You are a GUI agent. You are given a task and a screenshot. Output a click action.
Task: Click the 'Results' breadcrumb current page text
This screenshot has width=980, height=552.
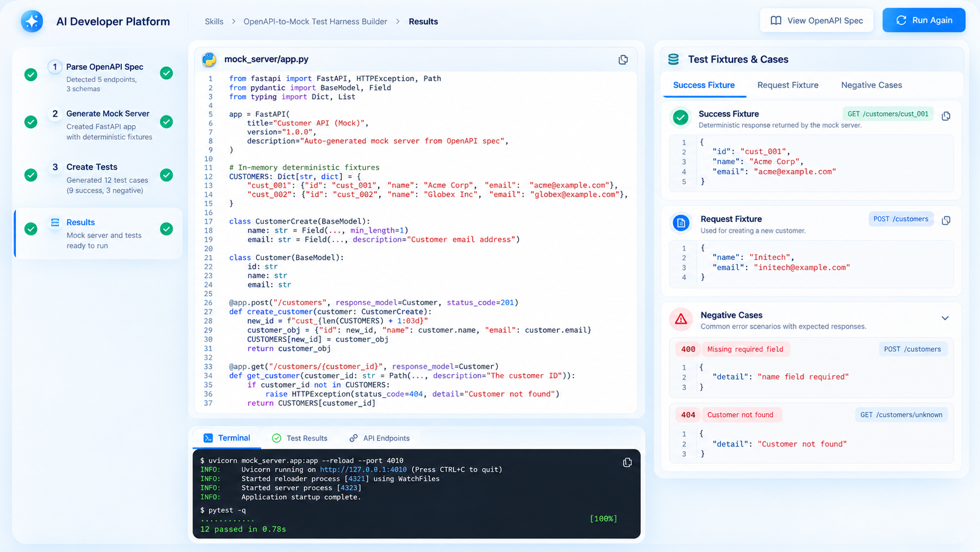(423, 22)
